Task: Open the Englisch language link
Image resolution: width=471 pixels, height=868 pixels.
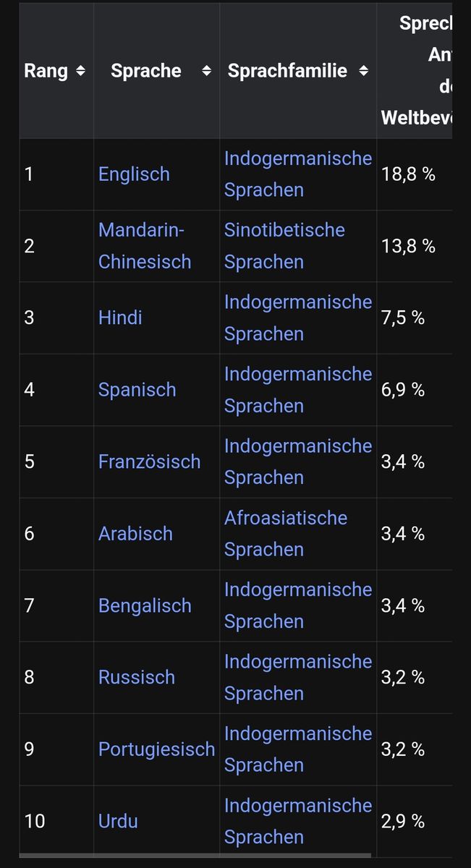Action: coord(134,174)
